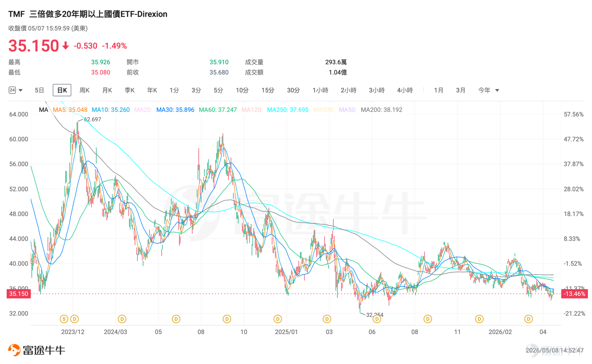Click the MA250 cyan color label
This screenshot has width=592, height=364.
pyautogui.click(x=288, y=110)
